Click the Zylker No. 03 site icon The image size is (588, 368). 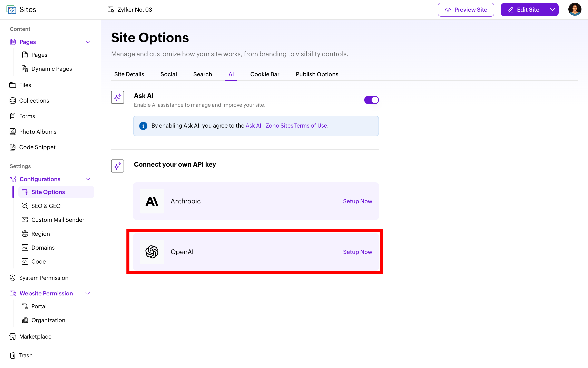(111, 9)
